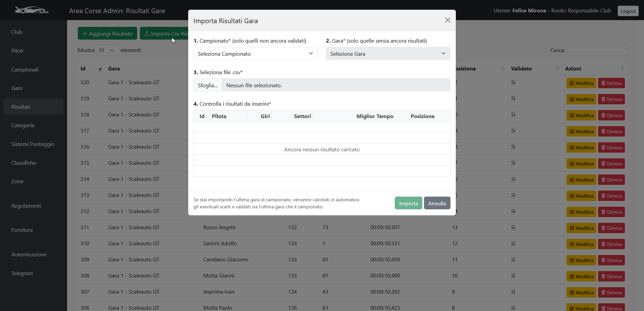
Task: Sort table by Id column arrow
Action: [100, 69]
